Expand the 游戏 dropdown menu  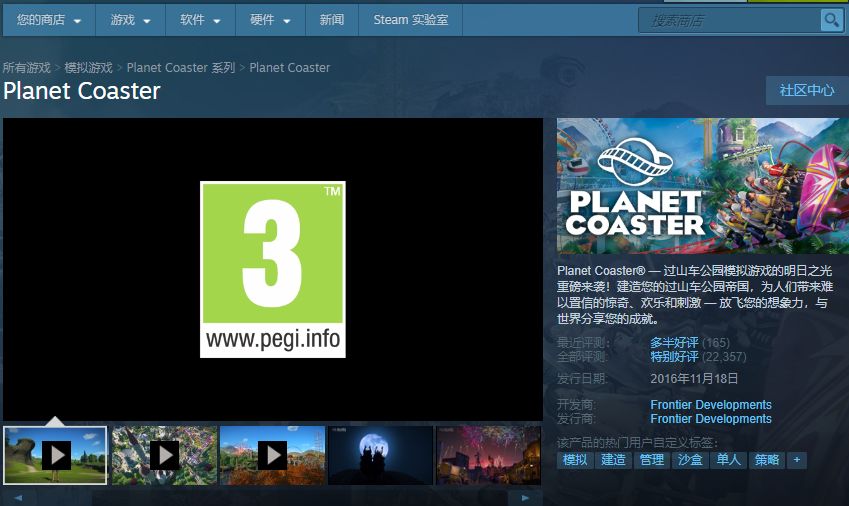[130, 20]
